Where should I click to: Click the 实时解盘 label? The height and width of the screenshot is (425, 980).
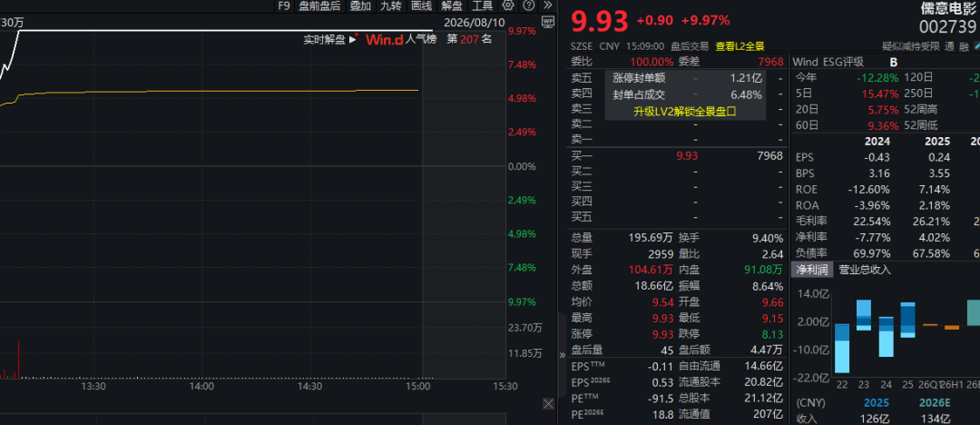coord(324,39)
